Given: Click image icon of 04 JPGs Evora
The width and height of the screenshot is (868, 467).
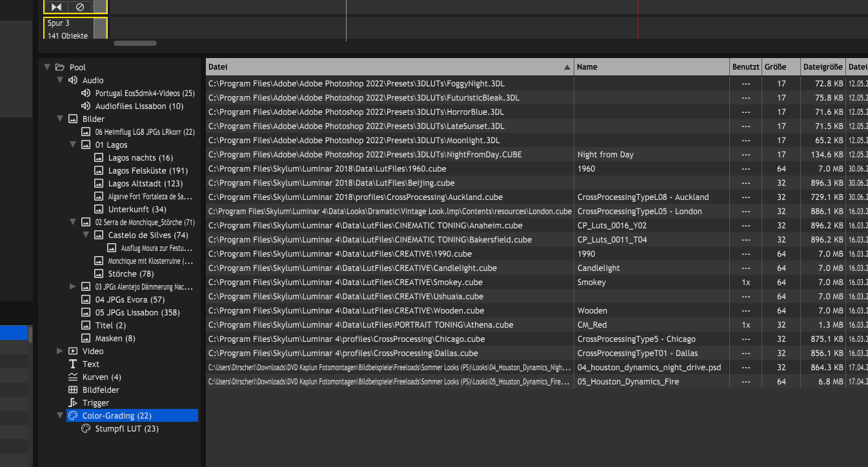Looking at the screenshot, I should [x=86, y=299].
